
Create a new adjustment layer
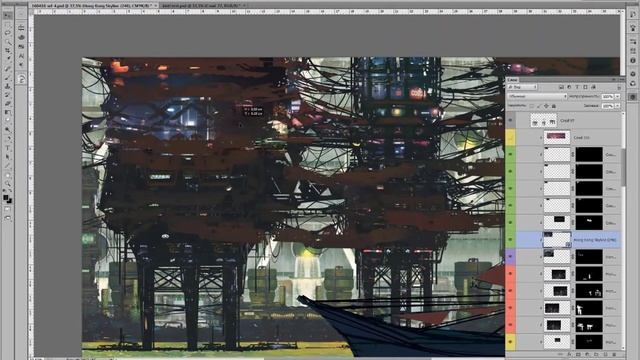pyautogui.click(x=587, y=354)
